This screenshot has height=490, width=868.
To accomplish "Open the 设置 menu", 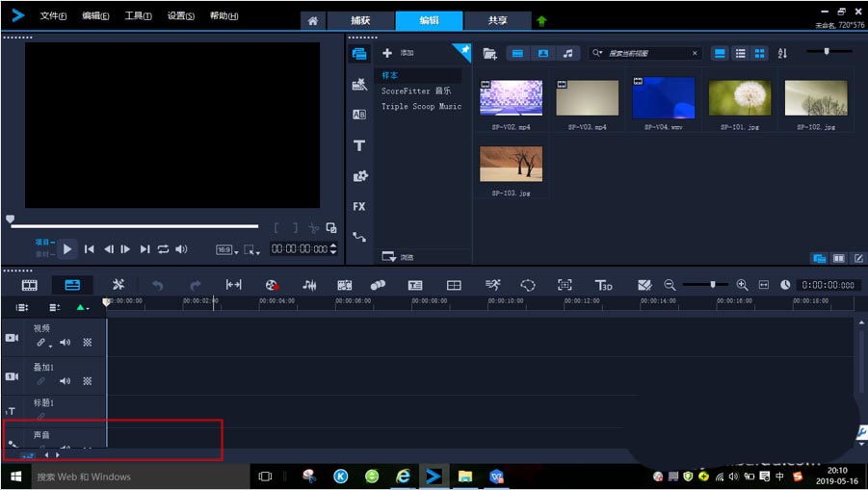I will pos(181,15).
